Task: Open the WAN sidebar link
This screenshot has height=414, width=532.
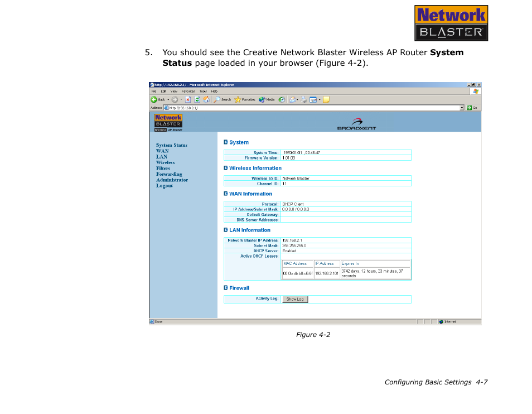Action: (x=162, y=151)
